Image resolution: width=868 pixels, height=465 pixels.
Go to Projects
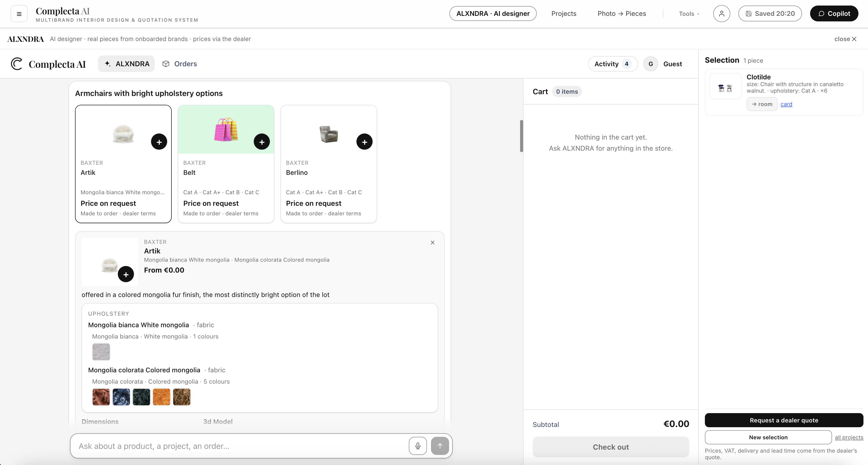pyautogui.click(x=564, y=14)
